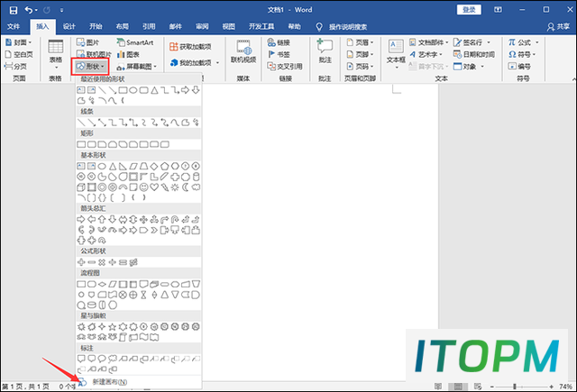Choose the rectangular speech bubble callout

(81, 358)
